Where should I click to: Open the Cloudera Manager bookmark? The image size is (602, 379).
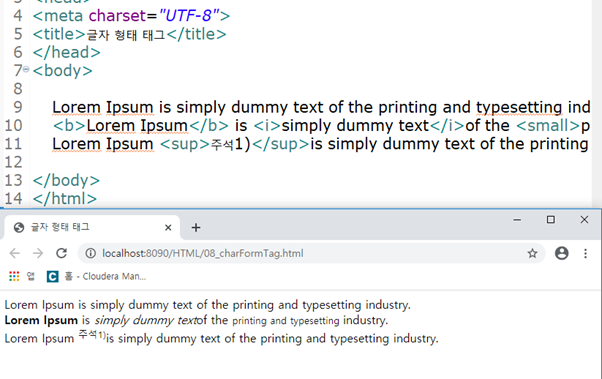tap(96, 276)
